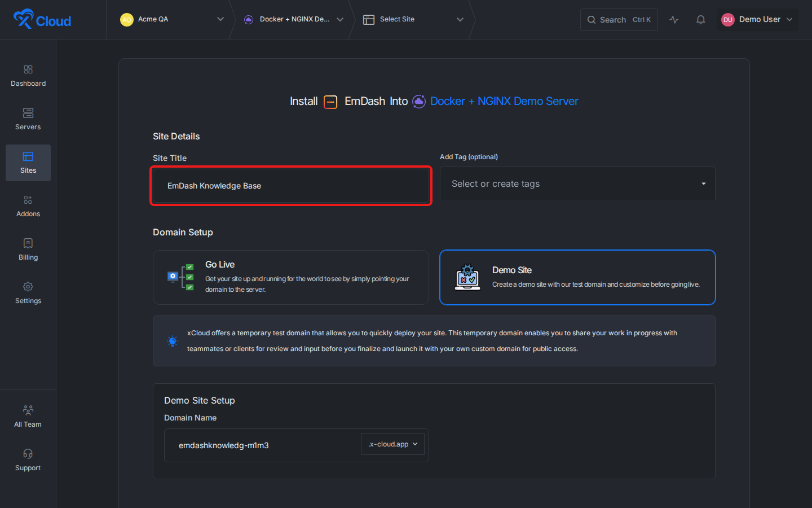The height and width of the screenshot is (508, 812).
Task: Click the Demo Site laptop icon
Action: click(x=467, y=277)
